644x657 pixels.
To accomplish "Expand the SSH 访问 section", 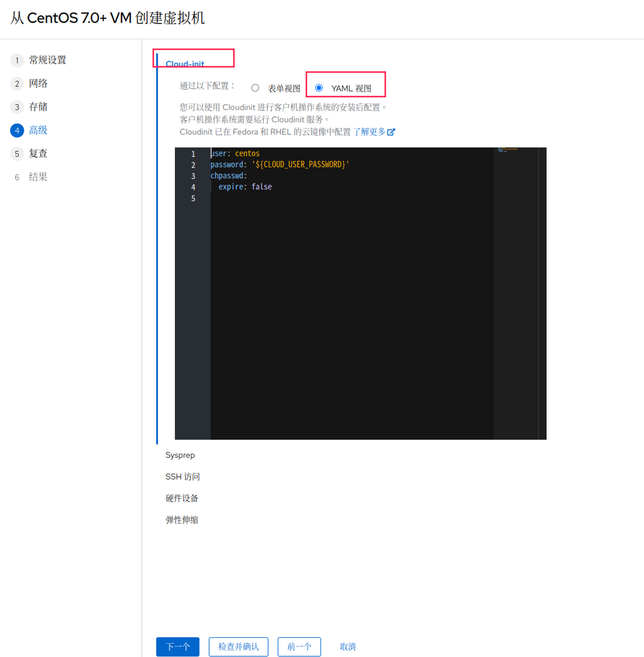I will (183, 477).
